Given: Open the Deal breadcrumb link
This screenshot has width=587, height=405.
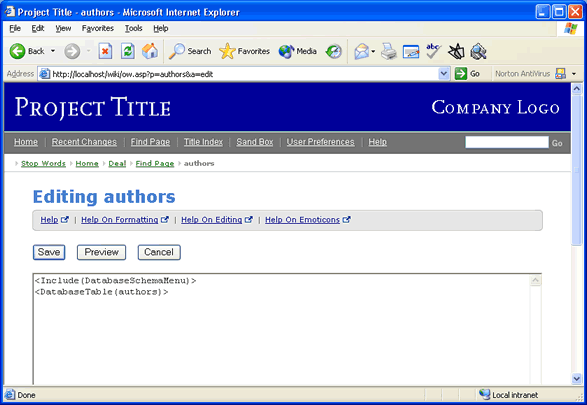Looking at the screenshot, I should (x=117, y=164).
